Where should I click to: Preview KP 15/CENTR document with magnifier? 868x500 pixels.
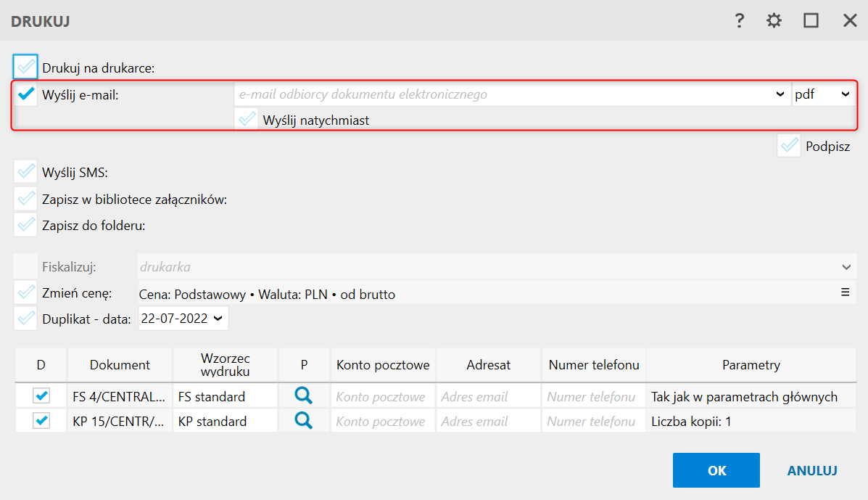pos(304,421)
